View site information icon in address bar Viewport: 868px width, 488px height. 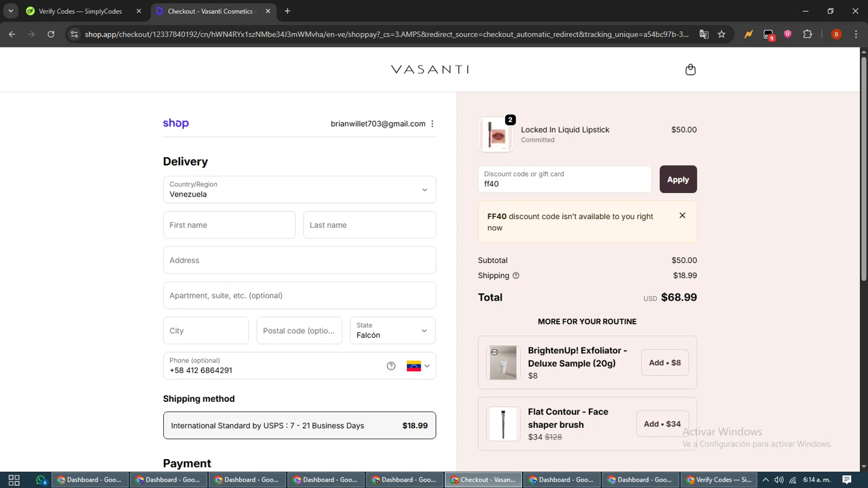[74, 34]
